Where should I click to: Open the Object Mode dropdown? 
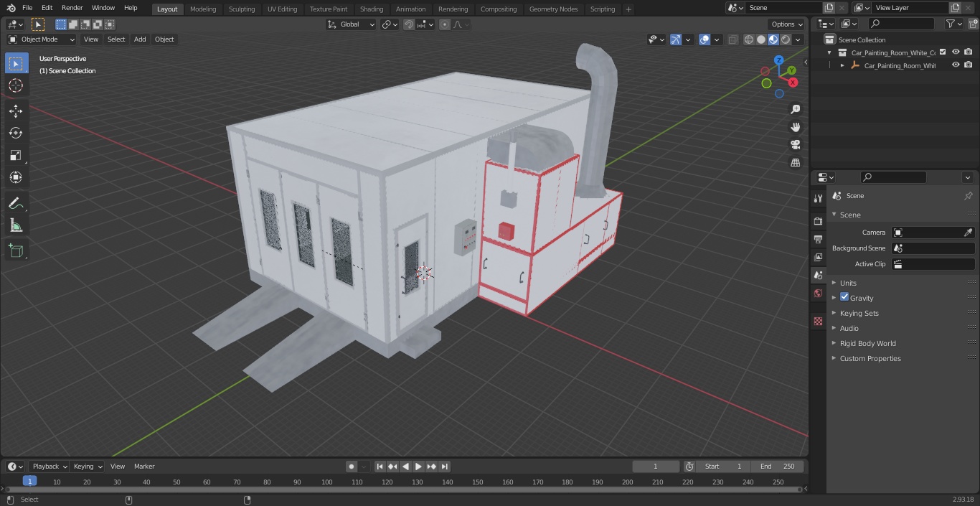click(42, 39)
